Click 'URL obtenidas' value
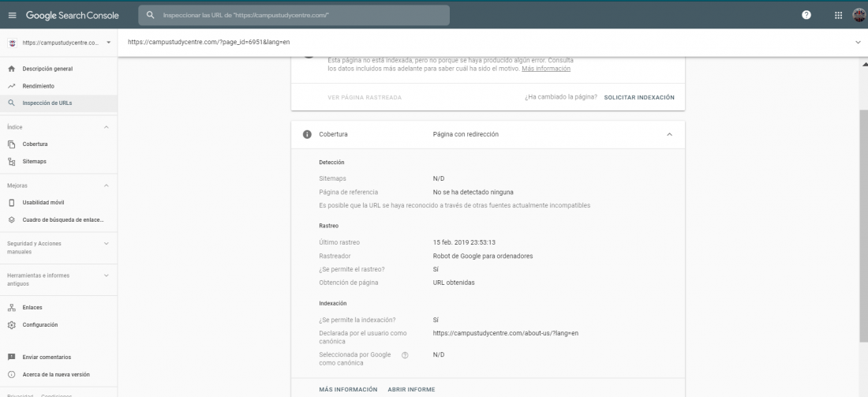Viewport: 868px width, 397px height. point(454,283)
